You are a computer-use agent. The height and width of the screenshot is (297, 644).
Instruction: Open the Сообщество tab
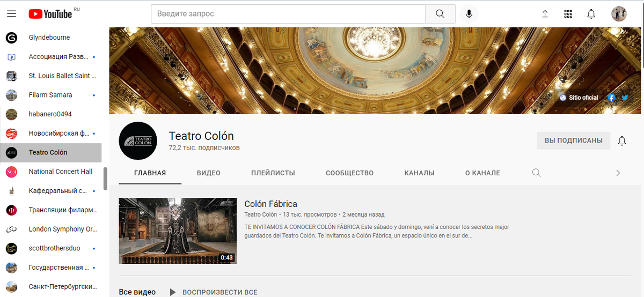tap(349, 173)
